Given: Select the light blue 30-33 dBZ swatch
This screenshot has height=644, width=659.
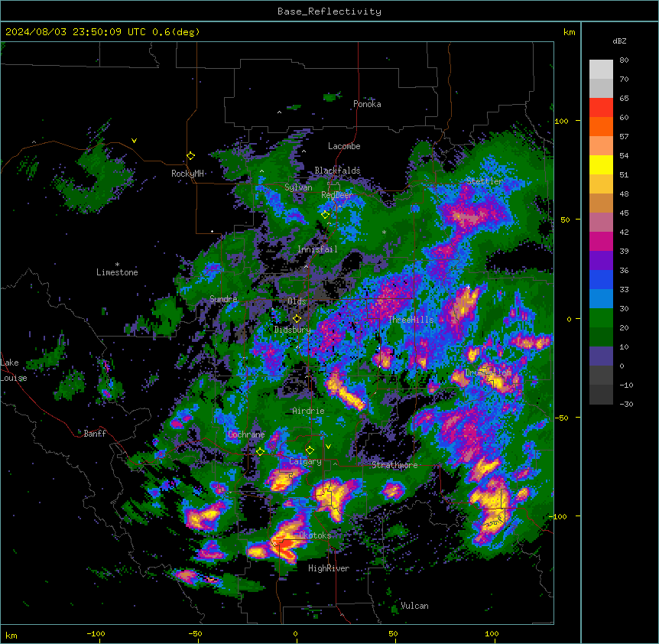Looking at the screenshot, I should tap(601, 298).
